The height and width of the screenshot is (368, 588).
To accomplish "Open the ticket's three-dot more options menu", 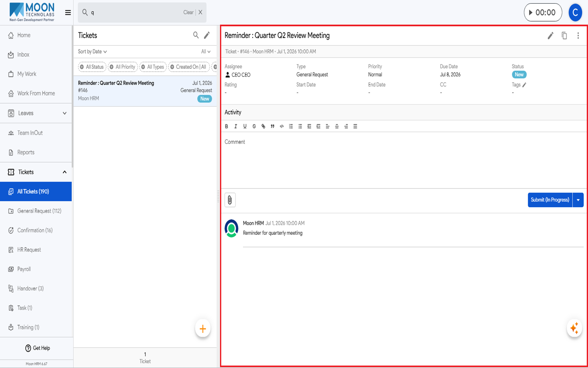I will pos(578,36).
